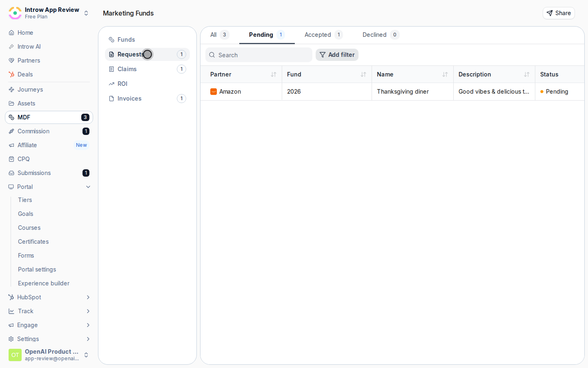
Task: Click the Invoices file icon
Action: [111, 99]
